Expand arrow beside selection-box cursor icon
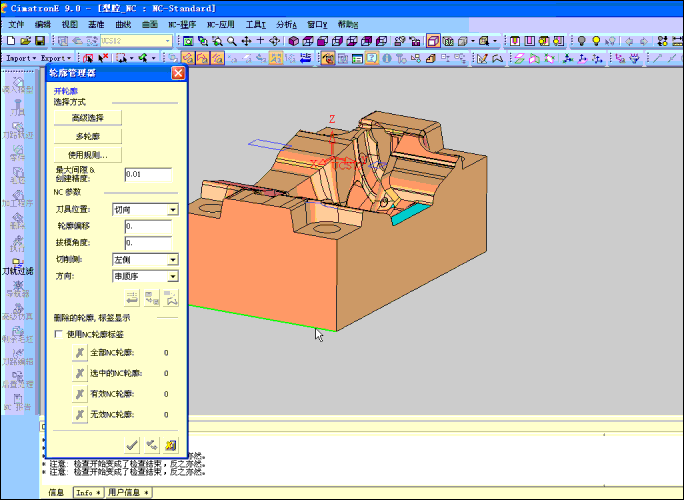Viewport: 684px width, 500px height. coord(131,58)
